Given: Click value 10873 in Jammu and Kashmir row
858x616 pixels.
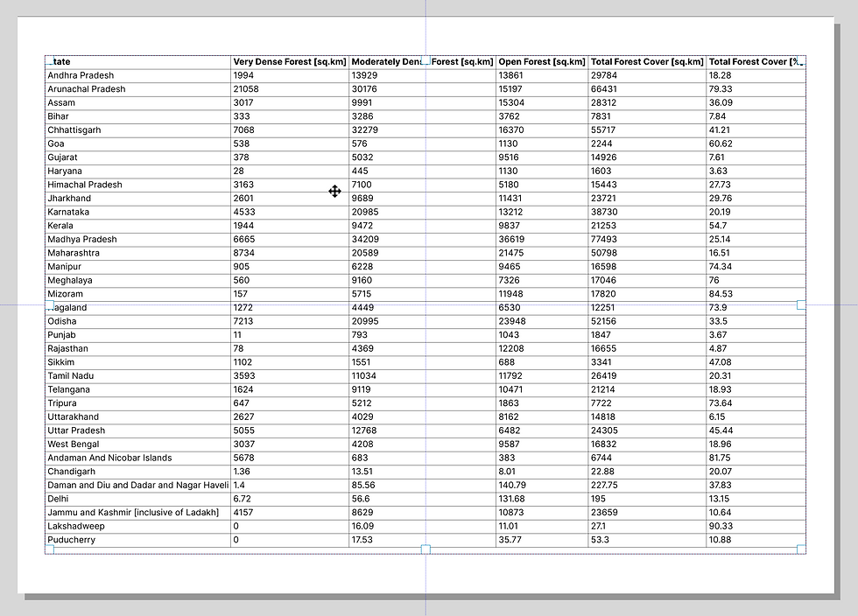Looking at the screenshot, I should (511, 513).
